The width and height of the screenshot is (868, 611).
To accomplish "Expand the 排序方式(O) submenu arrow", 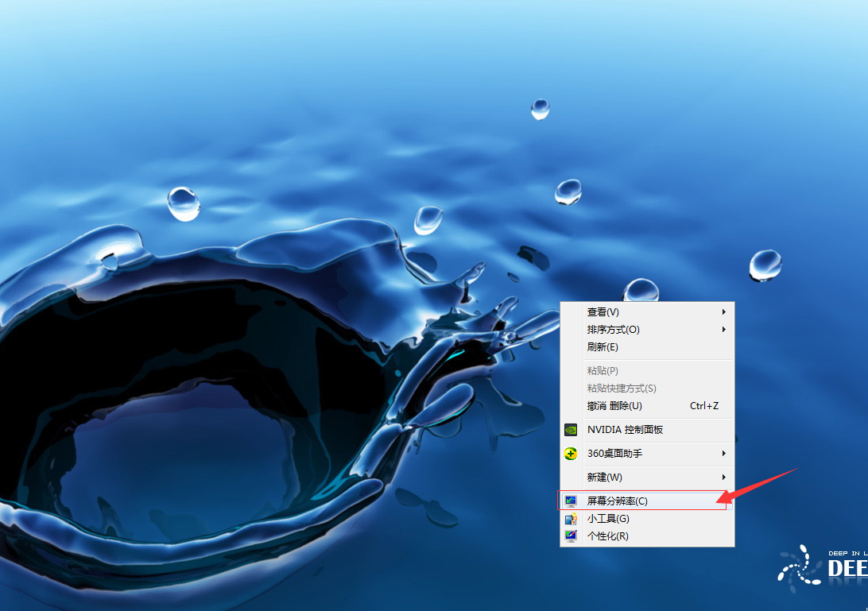I will click(723, 330).
